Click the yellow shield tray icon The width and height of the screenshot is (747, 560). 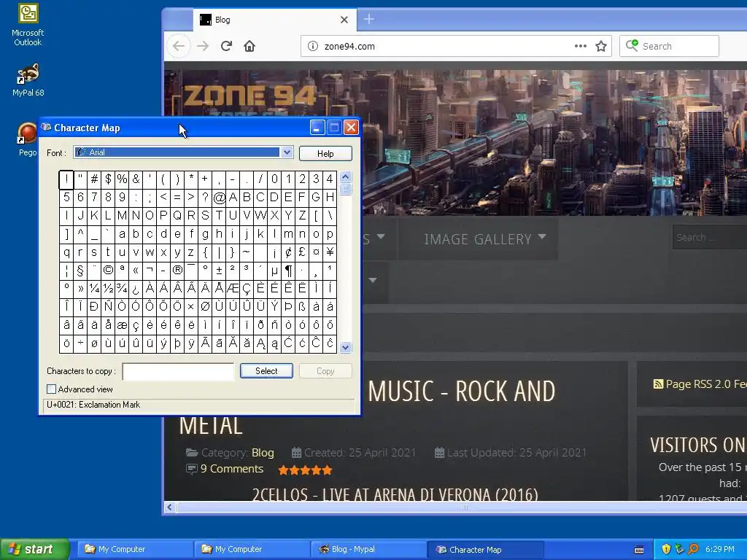[666, 549]
